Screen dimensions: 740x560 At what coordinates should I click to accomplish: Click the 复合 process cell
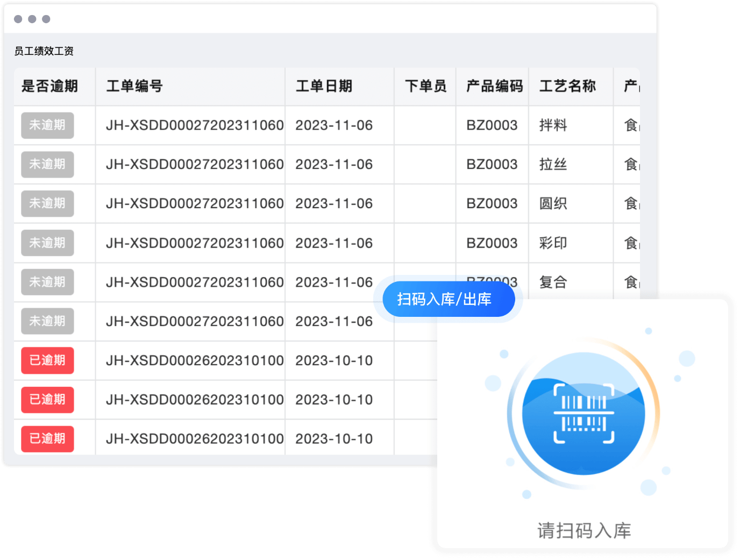coord(553,282)
